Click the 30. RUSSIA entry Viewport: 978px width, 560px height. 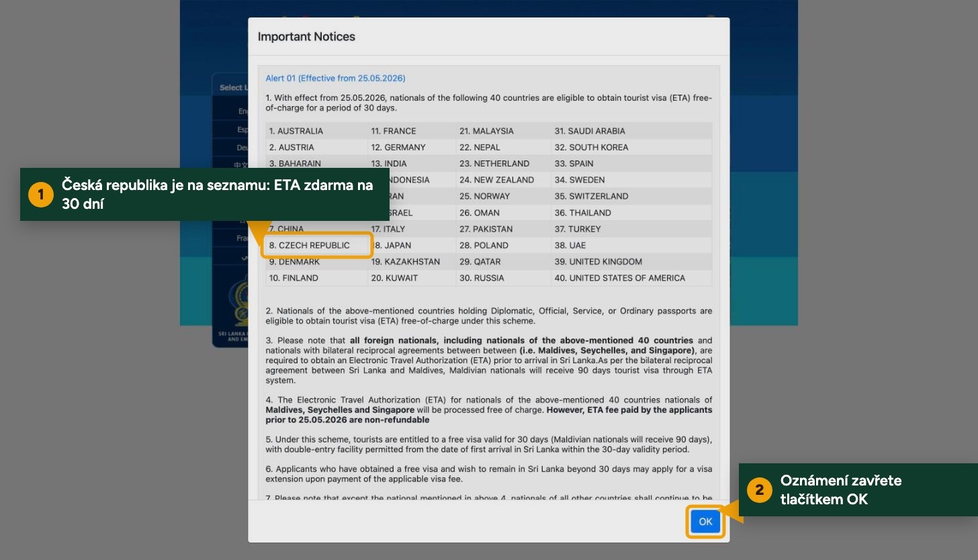504,278
